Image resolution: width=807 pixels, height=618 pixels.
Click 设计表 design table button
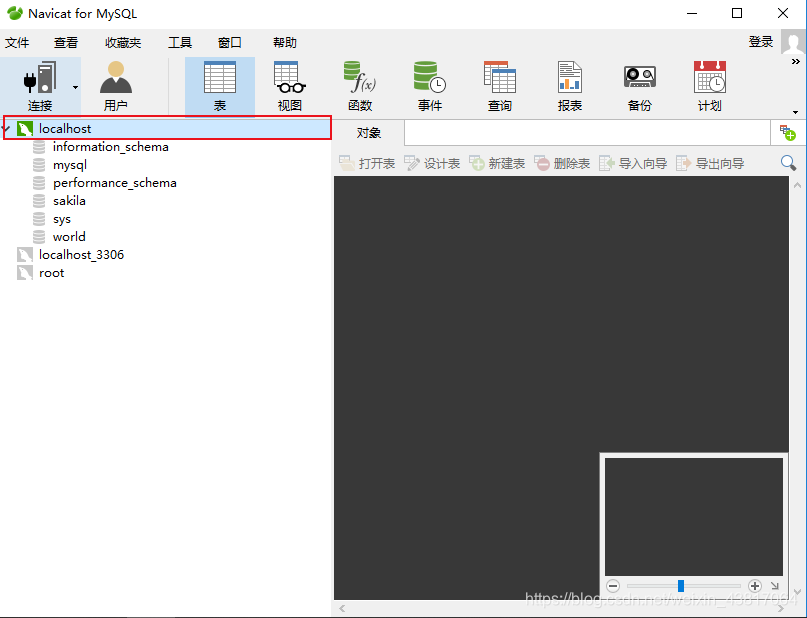point(432,164)
